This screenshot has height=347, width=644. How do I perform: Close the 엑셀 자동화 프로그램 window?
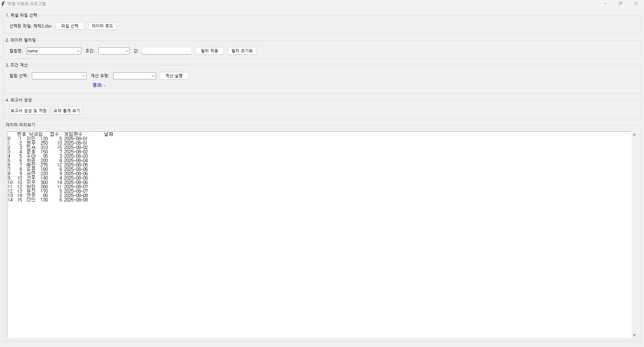(636, 4)
